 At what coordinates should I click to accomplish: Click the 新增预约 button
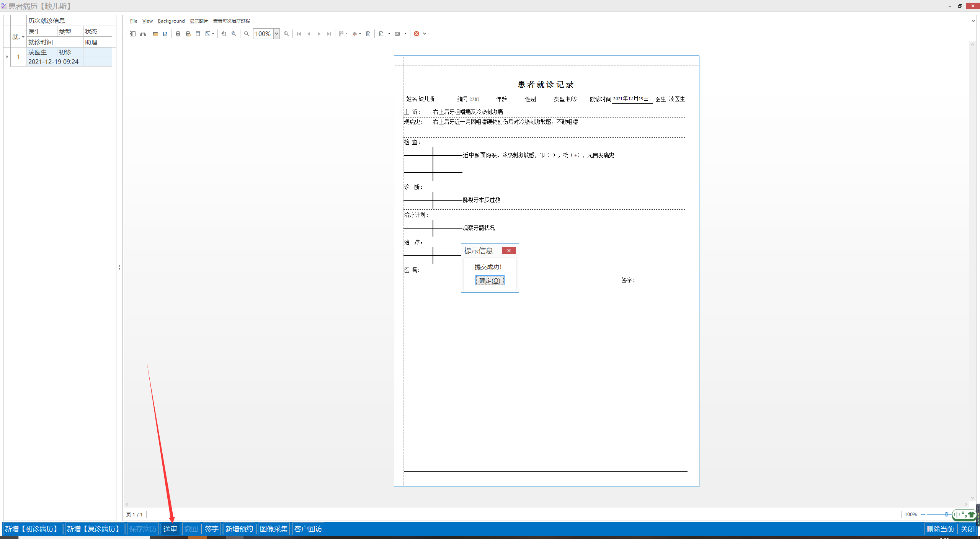[x=239, y=529]
